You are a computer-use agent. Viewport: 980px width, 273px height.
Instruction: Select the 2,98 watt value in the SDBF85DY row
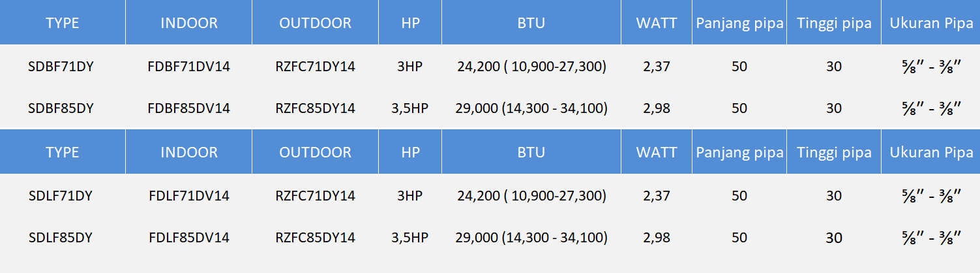pos(657,108)
